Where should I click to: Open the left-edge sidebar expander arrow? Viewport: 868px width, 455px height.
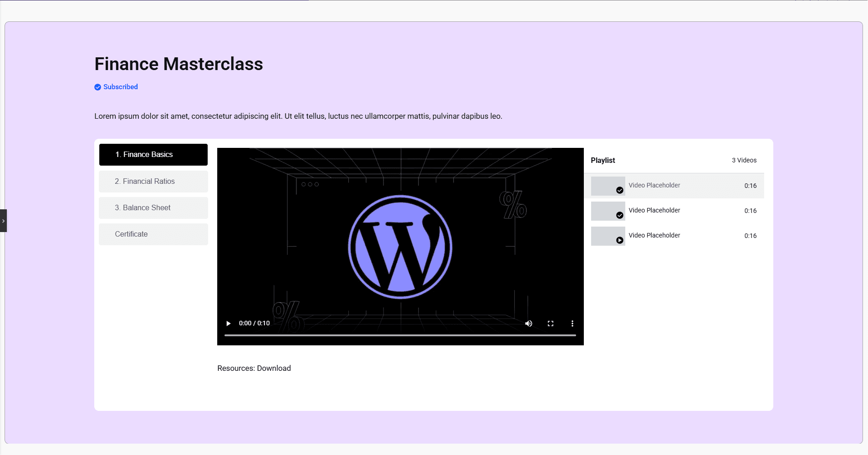[x=3, y=221]
